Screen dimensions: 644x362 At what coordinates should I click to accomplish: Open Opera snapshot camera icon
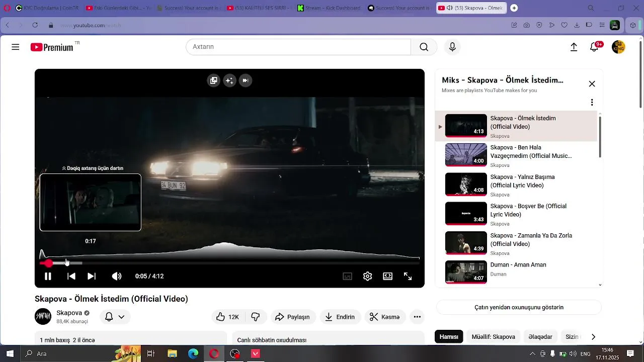pyautogui.click(x=526, y=25)
